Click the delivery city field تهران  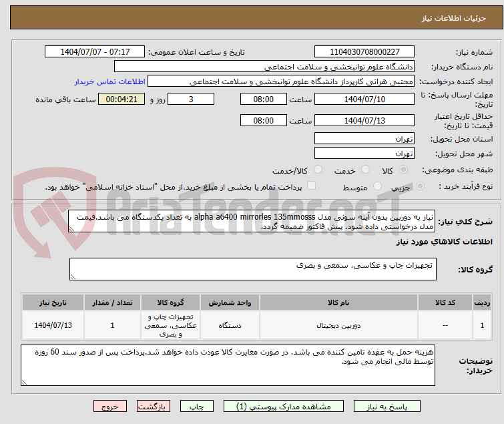tap(364, 153)
